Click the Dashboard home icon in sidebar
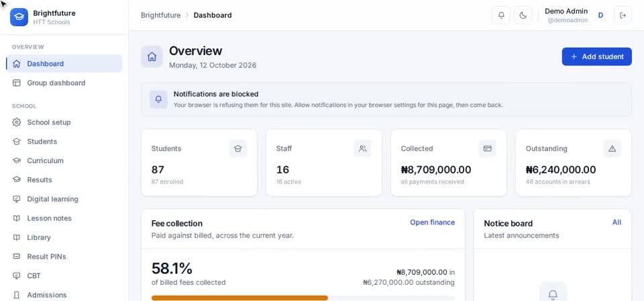The width and height of the screenshot is (644, 301). tap(16, 64)
